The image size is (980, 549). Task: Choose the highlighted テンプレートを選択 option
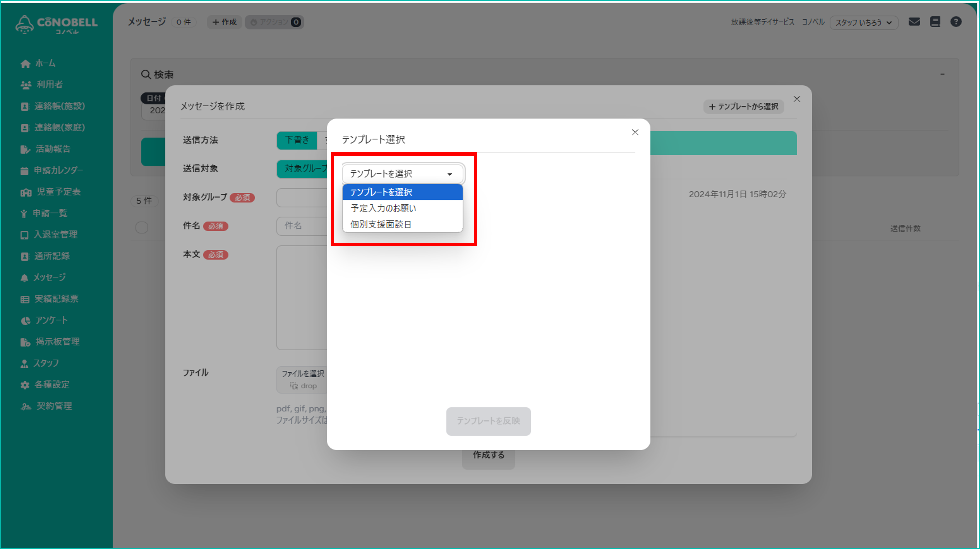point(402,192)
